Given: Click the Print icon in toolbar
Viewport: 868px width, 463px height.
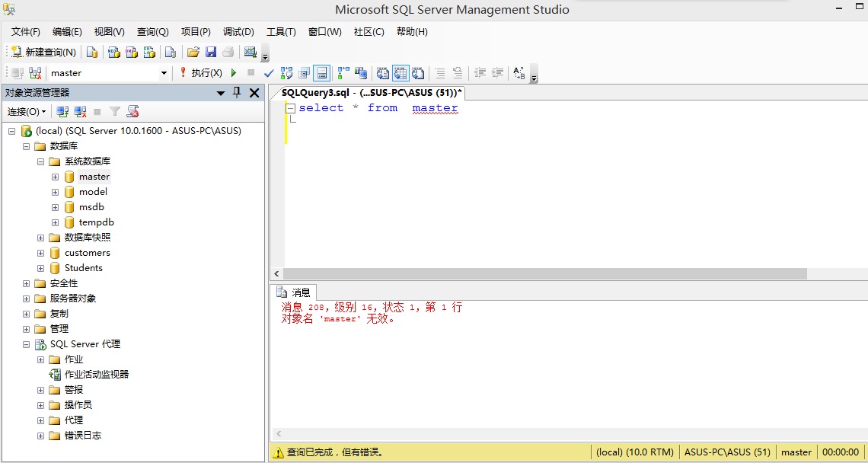Looking at the screenshot, I should tap(228, 52).
